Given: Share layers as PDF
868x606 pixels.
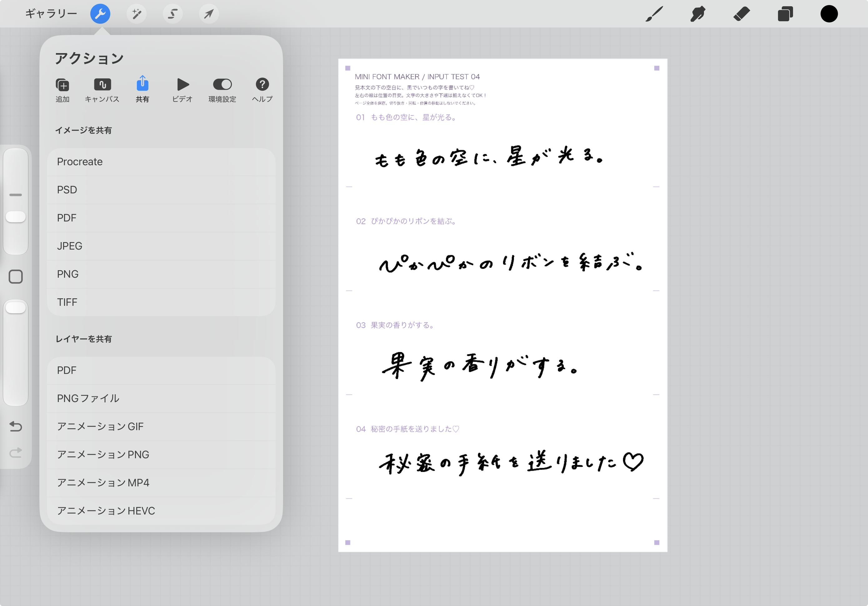Looking at the screenshot, I should click(162, 370).
